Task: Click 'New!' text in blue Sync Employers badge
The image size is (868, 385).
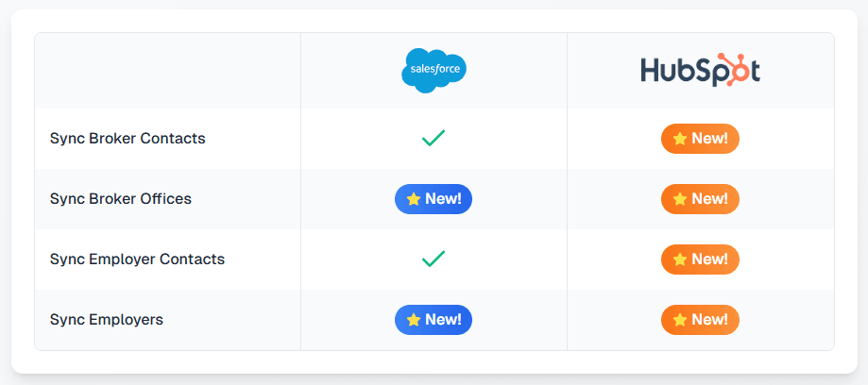Action: [x=443, y=320]
